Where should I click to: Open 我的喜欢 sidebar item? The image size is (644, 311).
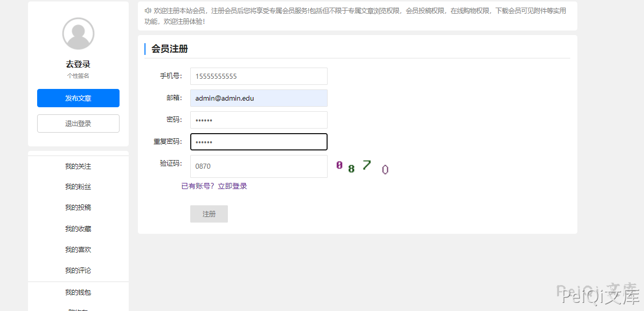(x=78, y=250)
